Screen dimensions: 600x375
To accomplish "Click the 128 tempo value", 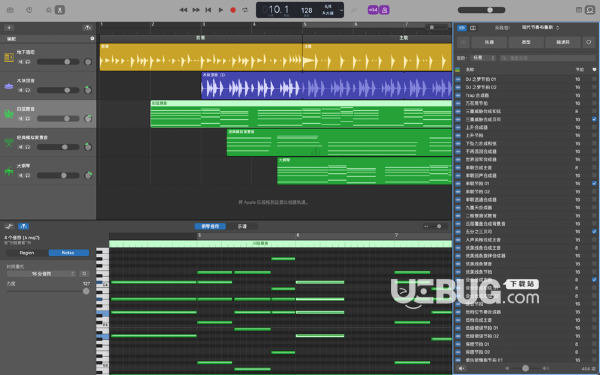I will point(307,10).
